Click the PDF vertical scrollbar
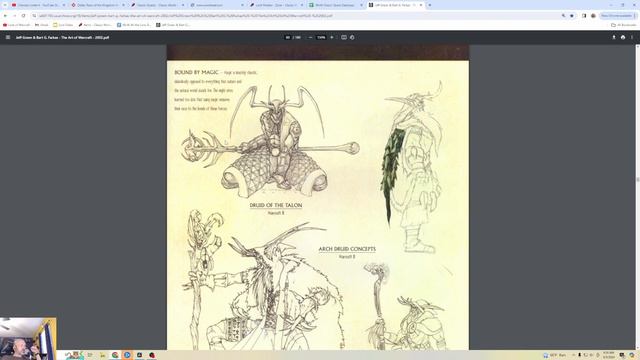Screen dimensions: 640x360 [x=638, y=180]
